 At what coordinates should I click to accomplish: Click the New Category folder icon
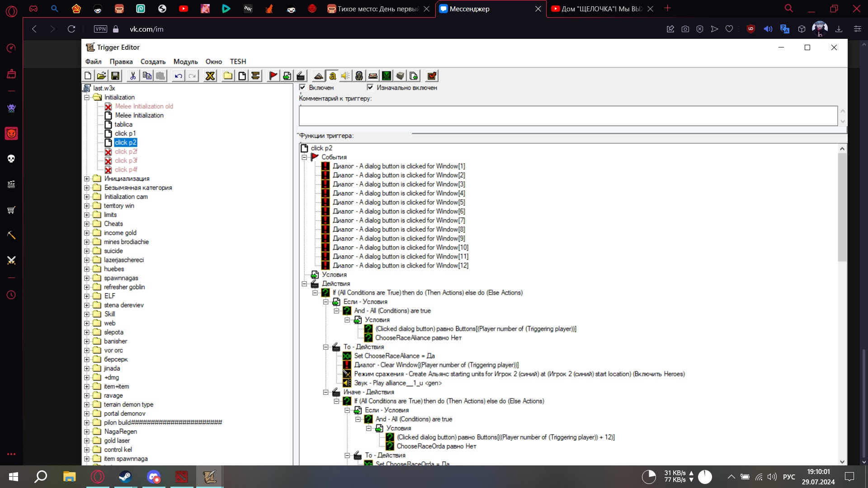[228, 76]
